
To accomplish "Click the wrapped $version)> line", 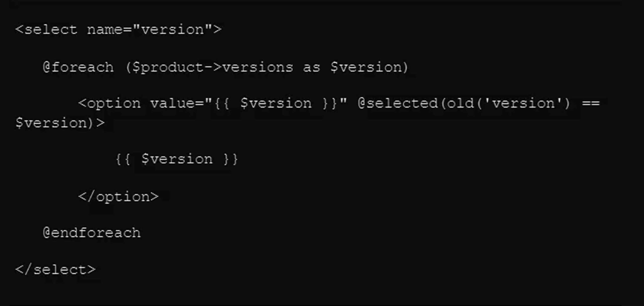I will 60,123.
